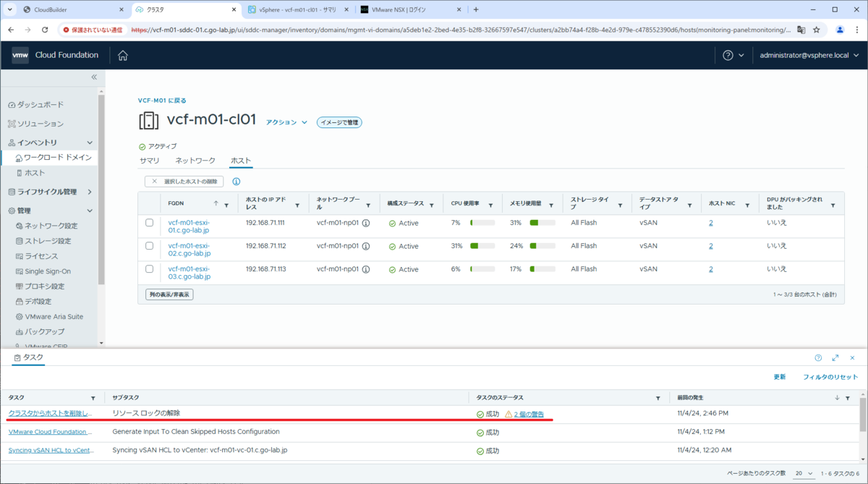The width and height of the screenshot is (868, 484).
Task: Click VCF-M01 に戻る link
Action: click(x=162, y=101)
